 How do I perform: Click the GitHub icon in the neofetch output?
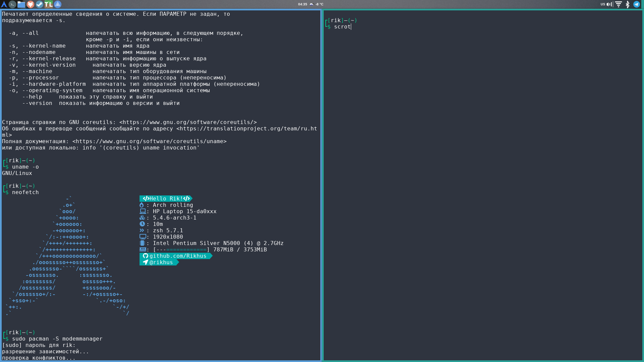coord(145,256)
